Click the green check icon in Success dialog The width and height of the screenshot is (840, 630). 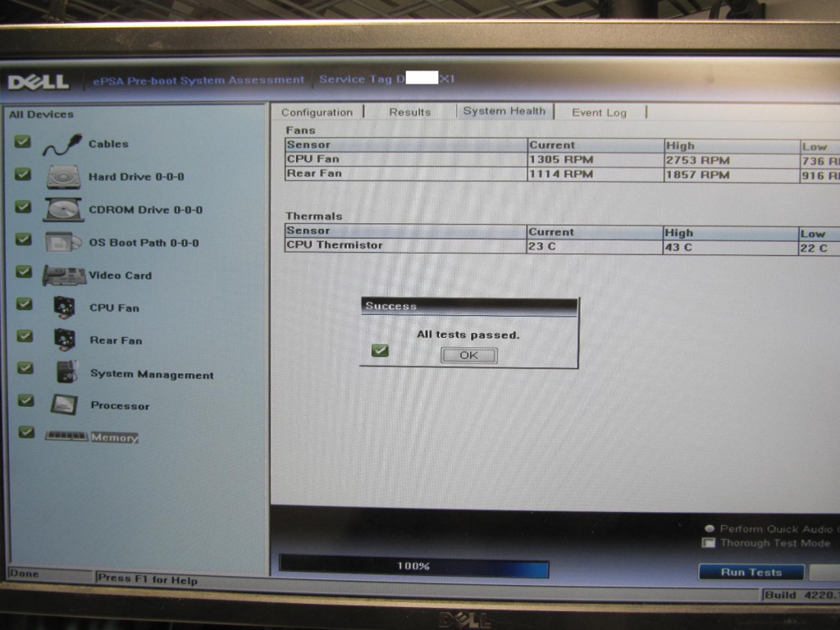pos(380,350)
